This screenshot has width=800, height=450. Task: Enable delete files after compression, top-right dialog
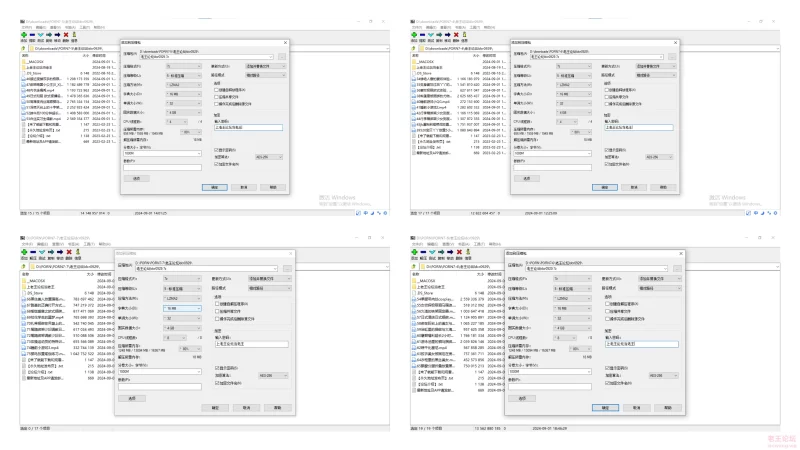(x=607, y=104)
